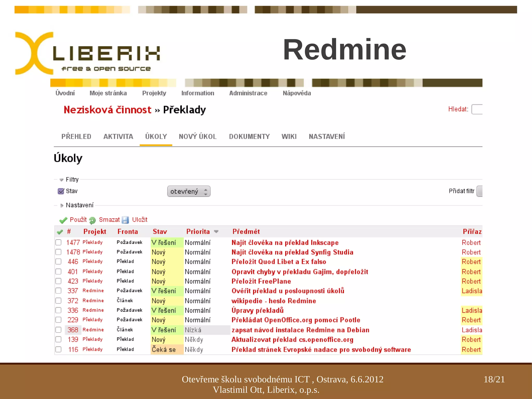Image resolution: width=532 pixels, height=399 pixels.
Task: Select the ÚKOLY tab
Action: point(156,136)
